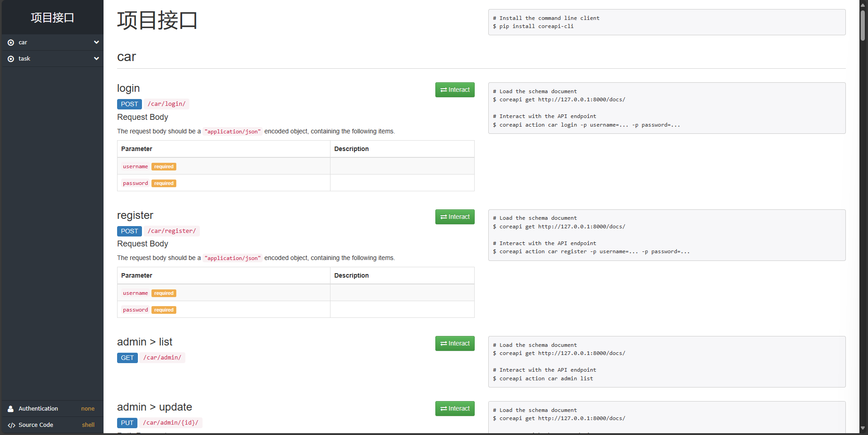This screenshot has height=435, width=868.
Task: Click the none value beside Authentication
Action: (x=88, y=409)
